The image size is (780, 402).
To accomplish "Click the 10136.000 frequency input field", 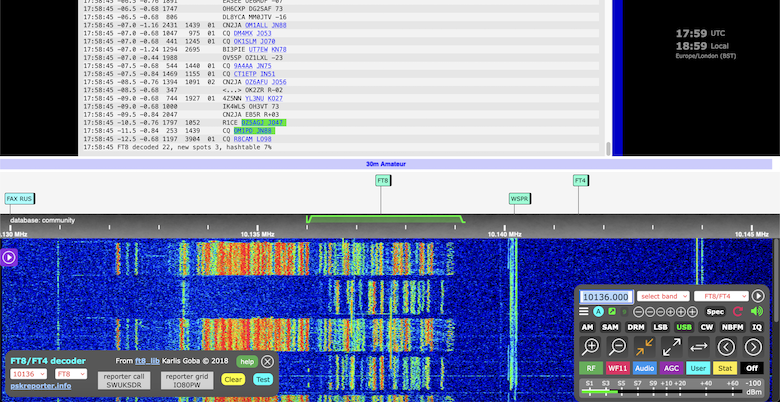I will click(x=606, y=297).
